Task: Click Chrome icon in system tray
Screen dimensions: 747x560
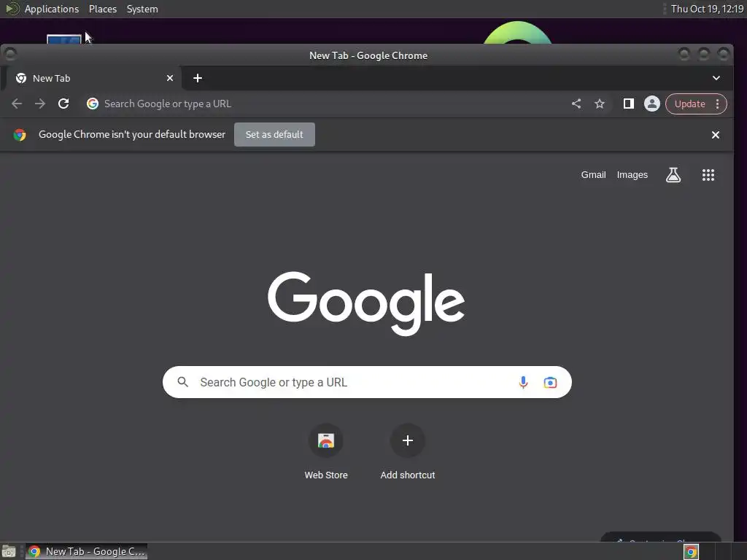Action: point(692,552)
